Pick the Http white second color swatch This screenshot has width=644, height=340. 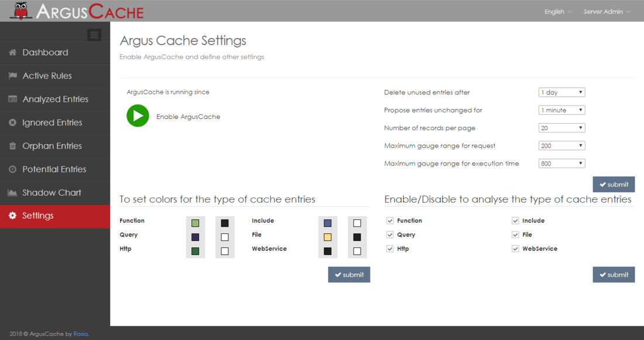[x=225, y=251]
